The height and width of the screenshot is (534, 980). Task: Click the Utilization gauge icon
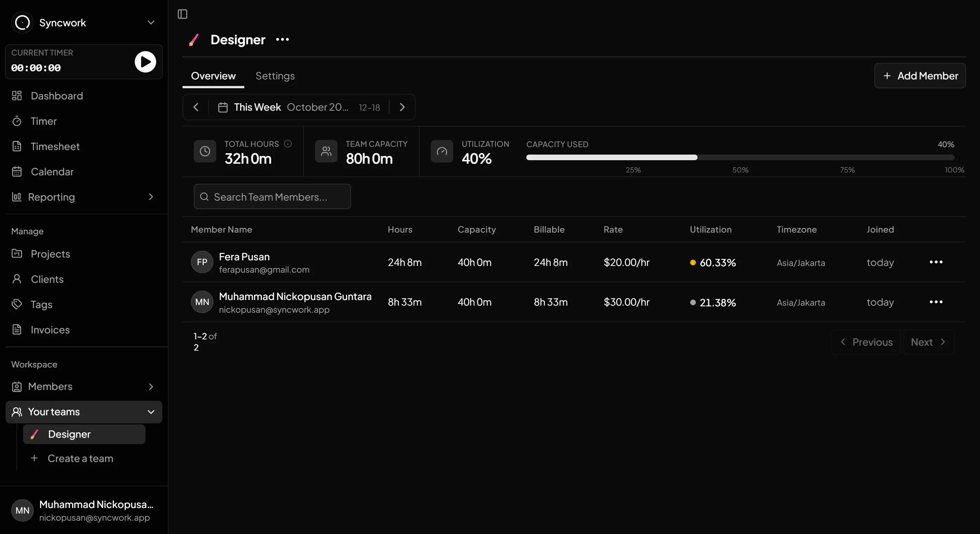[x=442, y=151]
